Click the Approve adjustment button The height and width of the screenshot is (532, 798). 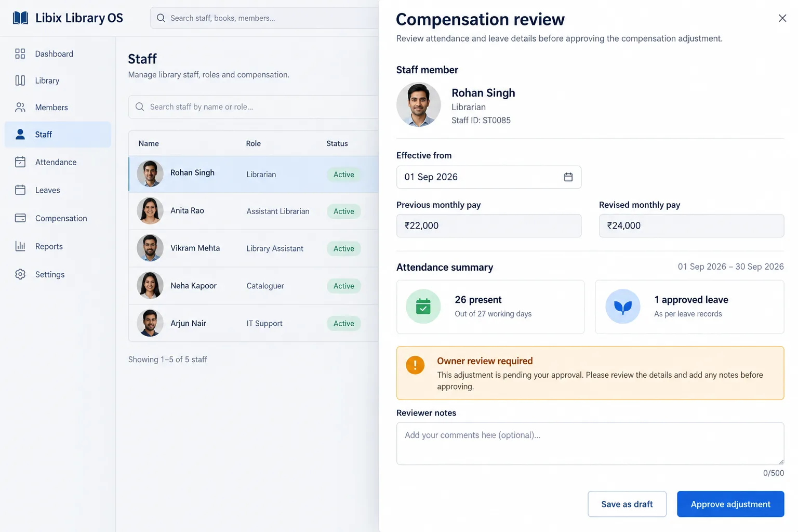point(730,504)
